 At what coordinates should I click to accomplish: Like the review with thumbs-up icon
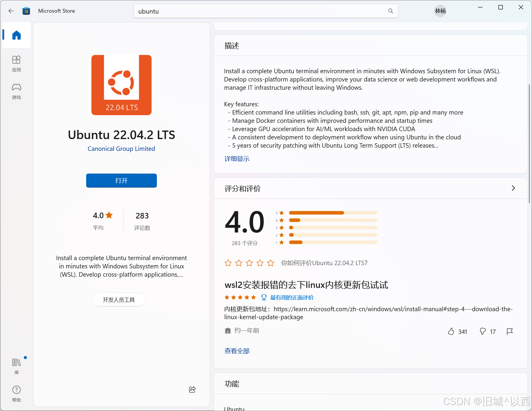[x=451, y=332]
